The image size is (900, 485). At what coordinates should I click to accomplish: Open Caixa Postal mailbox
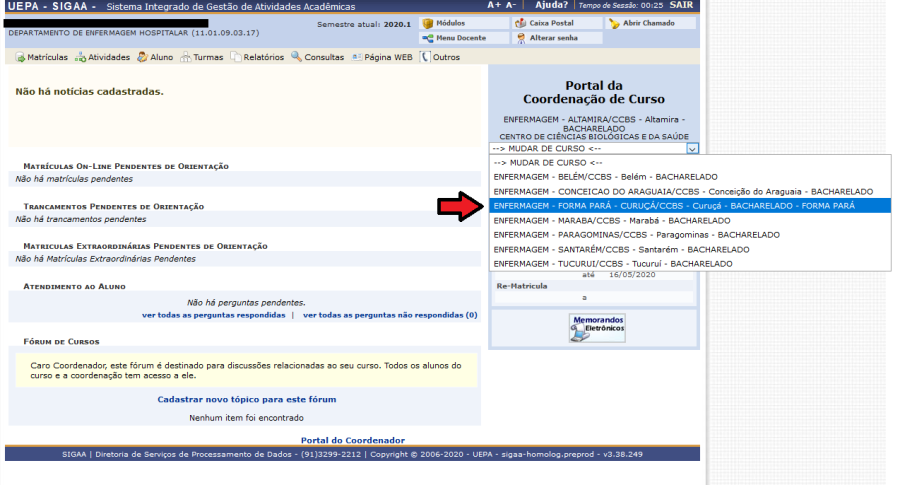(521, 23)
